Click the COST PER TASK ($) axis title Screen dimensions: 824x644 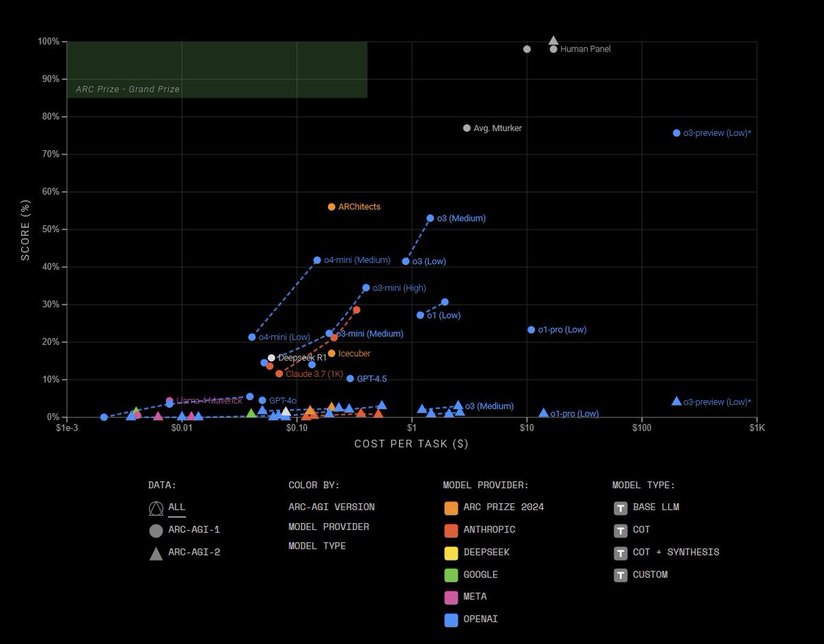point(411,444)
